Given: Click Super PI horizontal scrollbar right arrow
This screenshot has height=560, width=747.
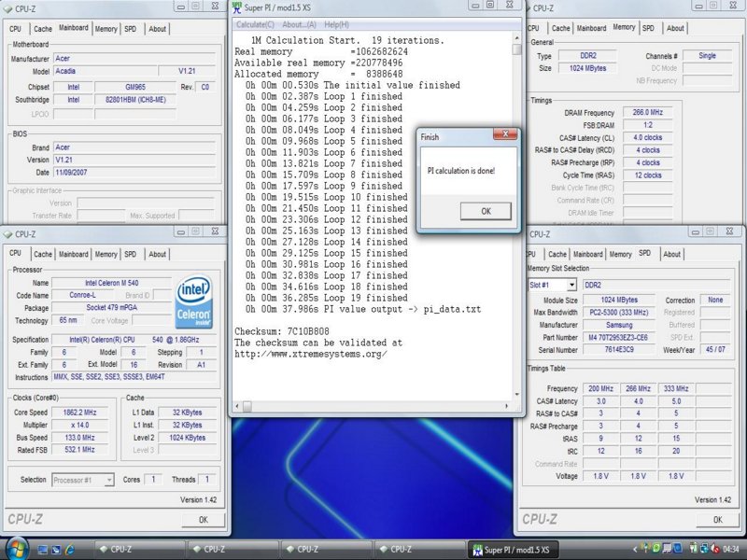Looking at the screenshot, I should tap(506, 406).
